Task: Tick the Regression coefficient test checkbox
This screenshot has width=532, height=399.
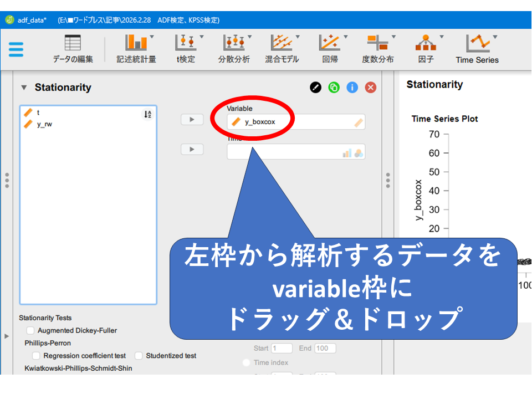Action: coord(36,356)
